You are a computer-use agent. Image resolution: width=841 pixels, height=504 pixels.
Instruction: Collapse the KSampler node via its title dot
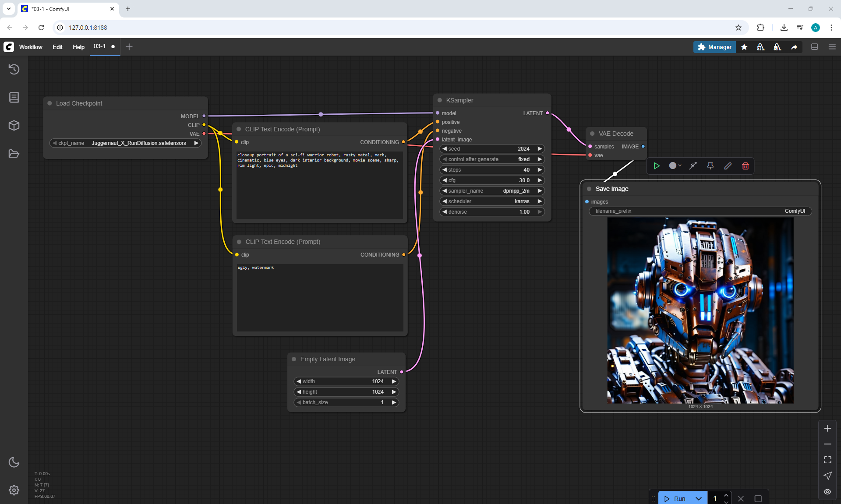tap(440, 100)
